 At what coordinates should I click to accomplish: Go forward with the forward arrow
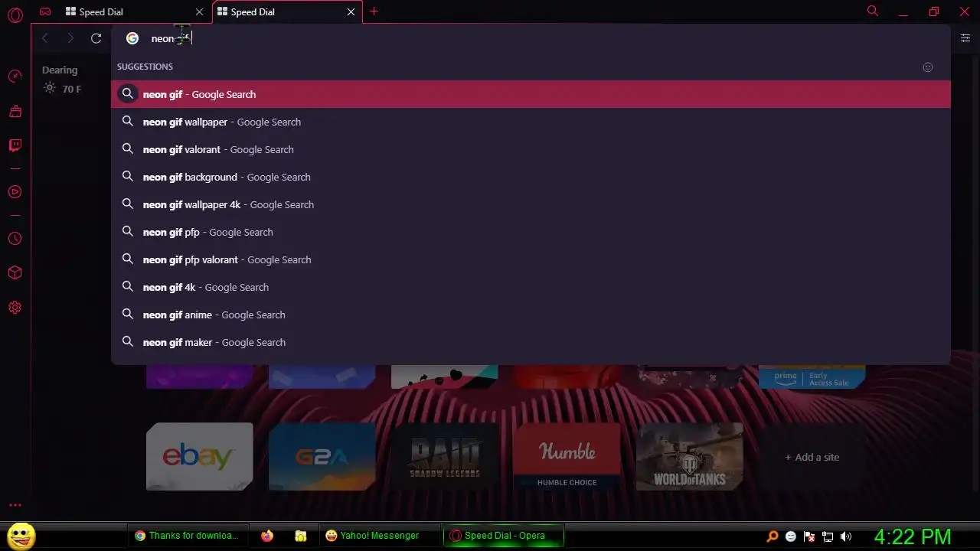70,38
